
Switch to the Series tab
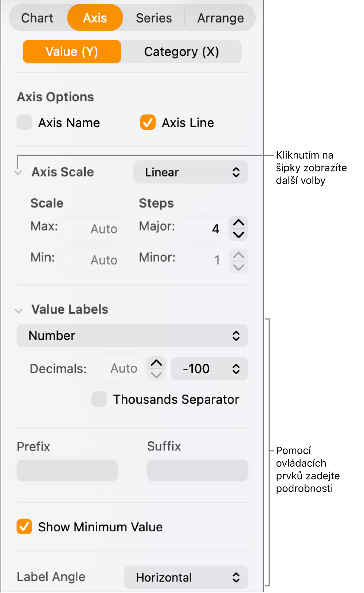pos(154,18)
